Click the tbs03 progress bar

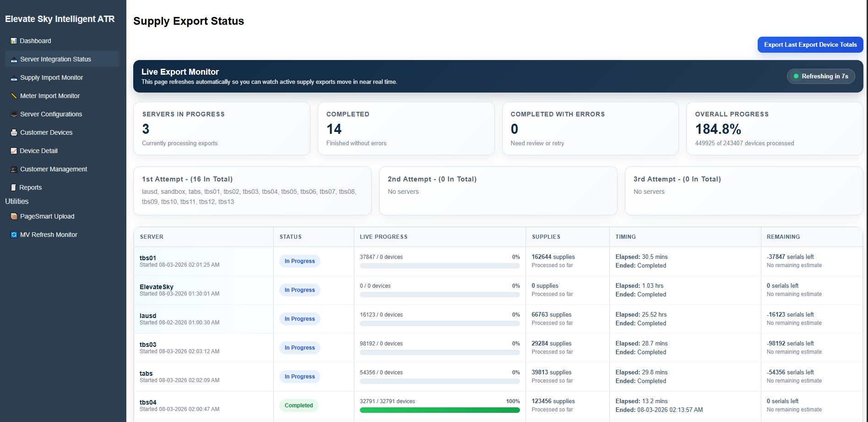tap(440, 352)
